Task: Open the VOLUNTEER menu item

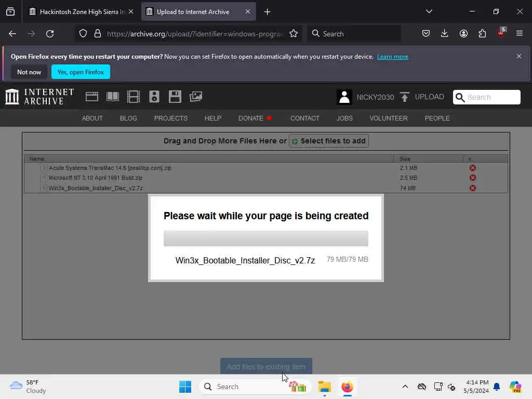Action: coord(389,118)
